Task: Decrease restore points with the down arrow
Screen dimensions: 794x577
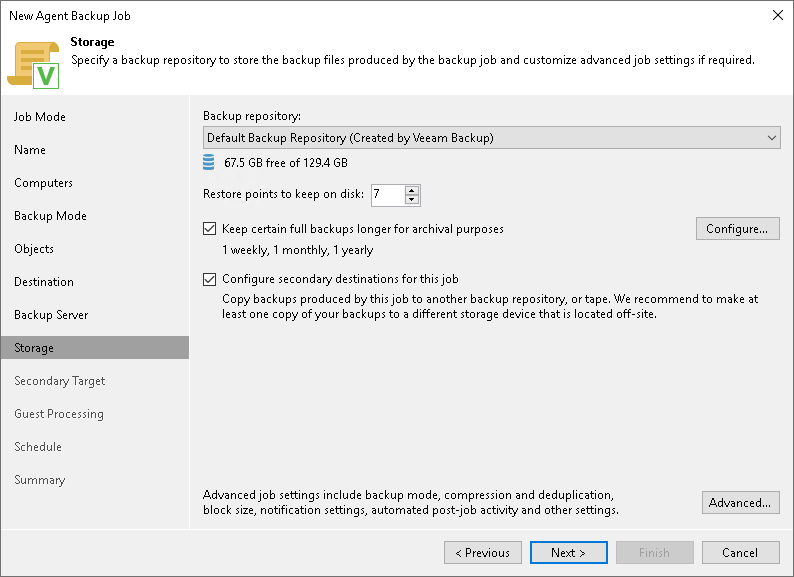Action: coord(412,200)
